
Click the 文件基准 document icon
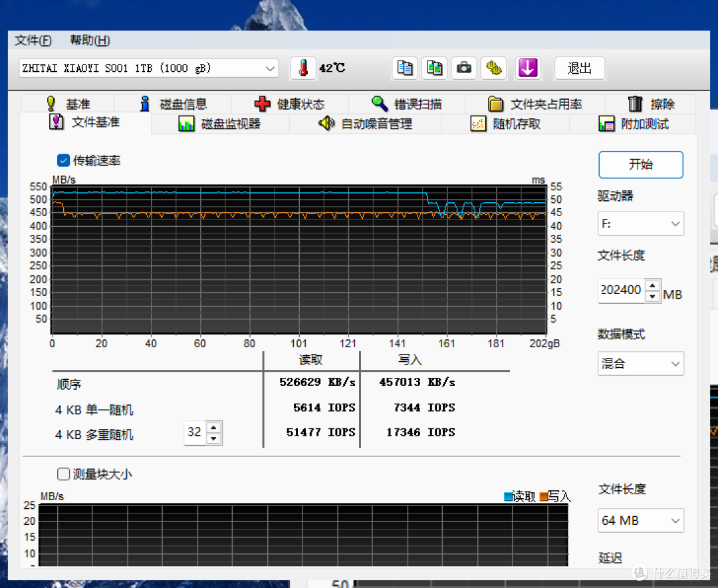pos(57,122)
